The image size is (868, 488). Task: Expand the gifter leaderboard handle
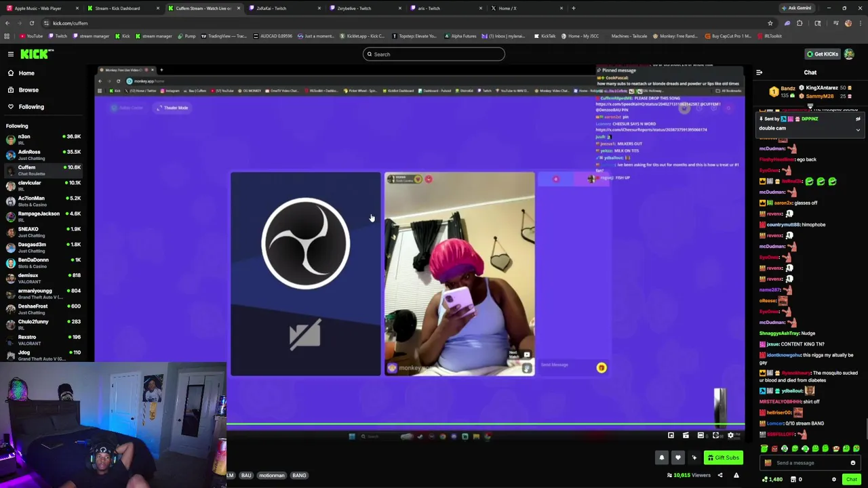click(x=810, y=106)
